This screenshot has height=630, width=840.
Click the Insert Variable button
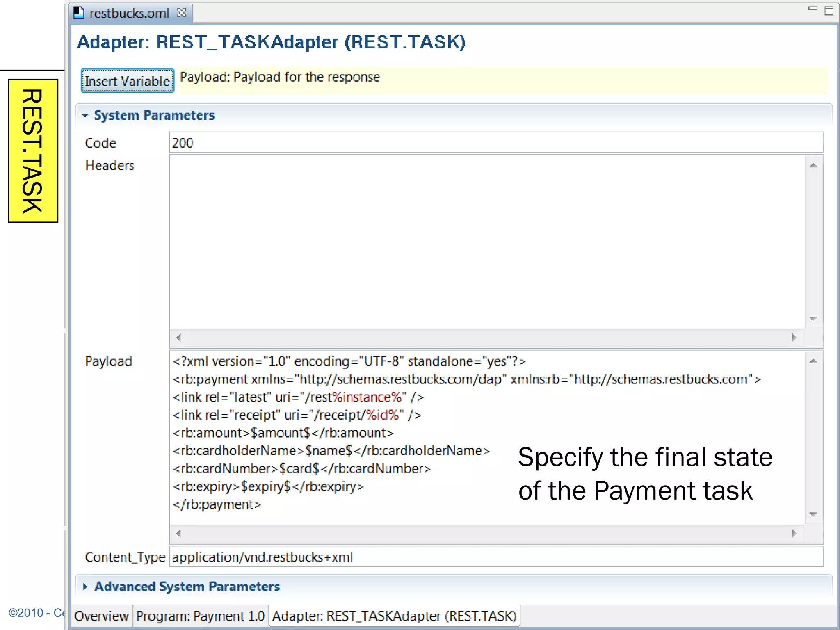pos(128,81)
